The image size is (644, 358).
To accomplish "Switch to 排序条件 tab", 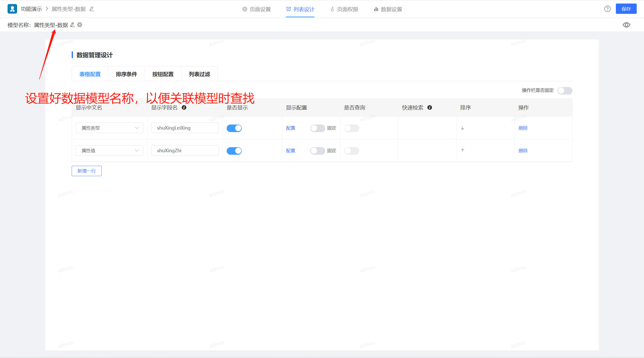I will pos(126,74).
